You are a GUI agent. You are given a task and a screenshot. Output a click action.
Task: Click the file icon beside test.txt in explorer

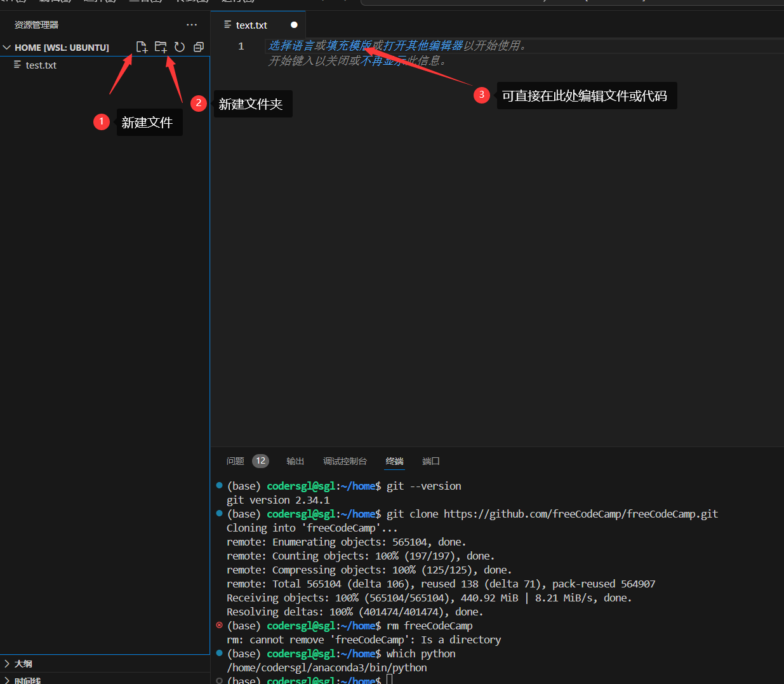point(18,65)
